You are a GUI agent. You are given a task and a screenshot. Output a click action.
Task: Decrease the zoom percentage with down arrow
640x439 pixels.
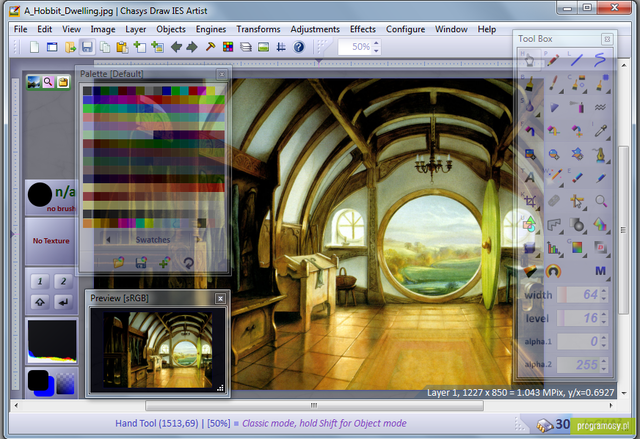(376, 51)
